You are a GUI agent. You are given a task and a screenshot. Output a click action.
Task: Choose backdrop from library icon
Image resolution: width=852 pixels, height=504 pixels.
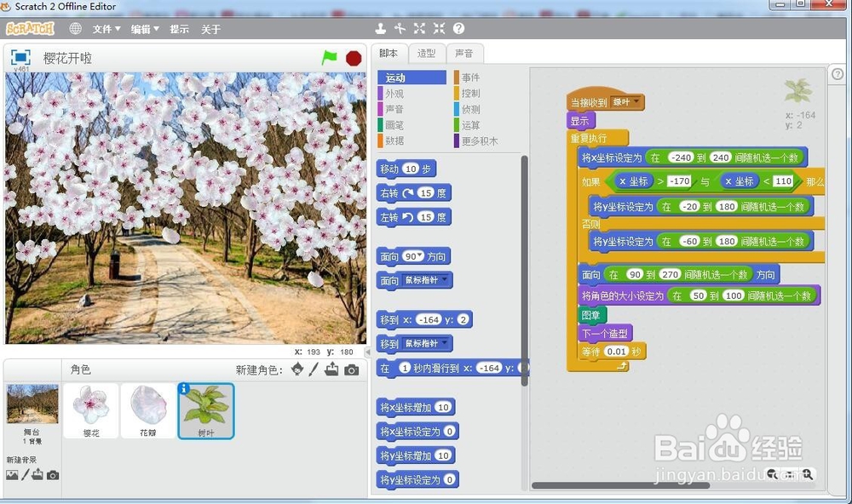point(12,475)
